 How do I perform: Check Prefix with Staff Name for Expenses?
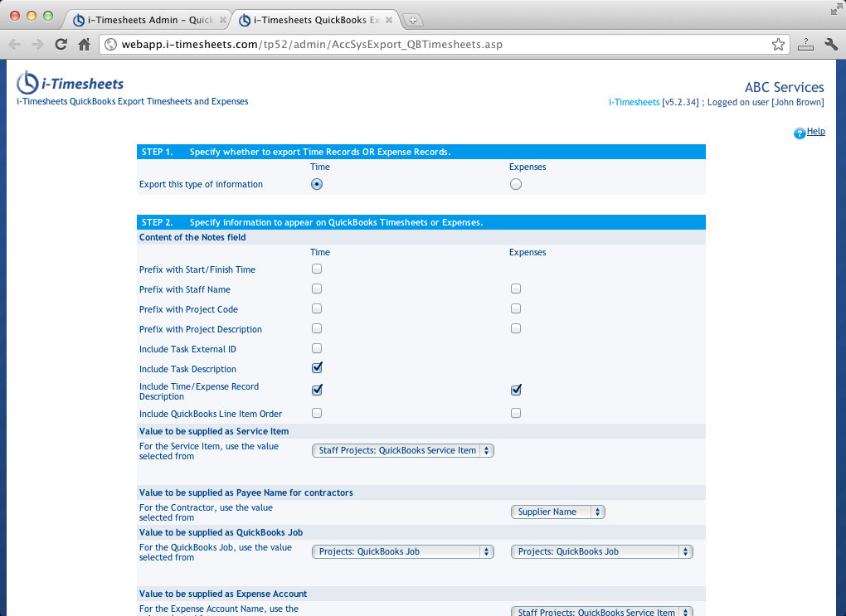pos(516,289)
